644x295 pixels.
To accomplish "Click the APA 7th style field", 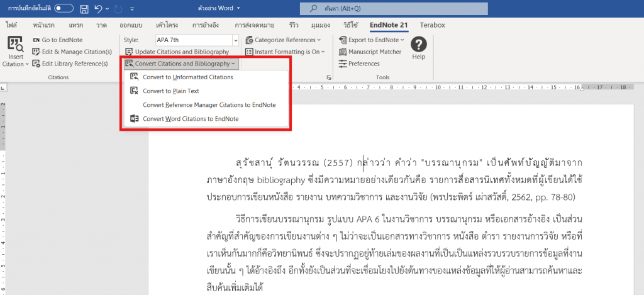I will click(x=194, y=40).
